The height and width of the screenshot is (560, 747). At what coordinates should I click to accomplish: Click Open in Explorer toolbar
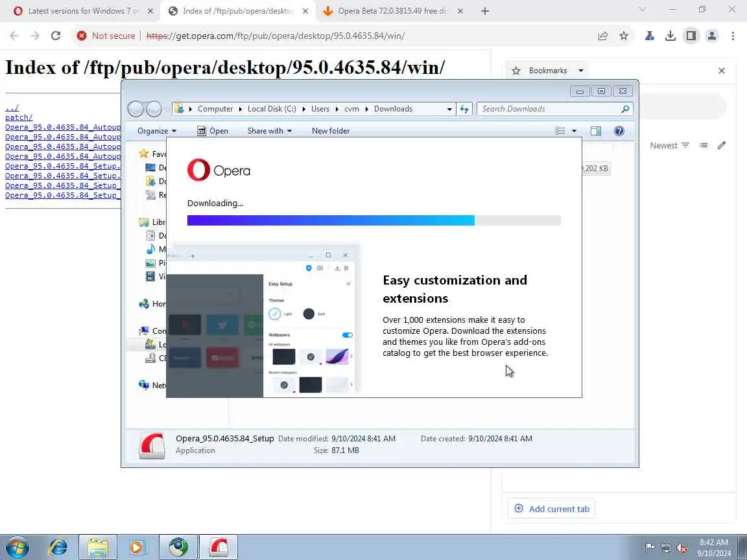click(x=213, y=131)
